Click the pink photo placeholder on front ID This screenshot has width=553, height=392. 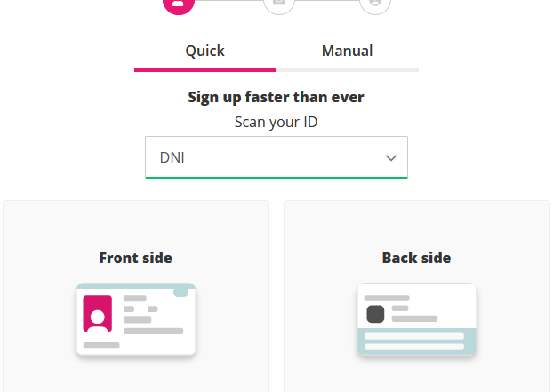click(x=98, y=314)
